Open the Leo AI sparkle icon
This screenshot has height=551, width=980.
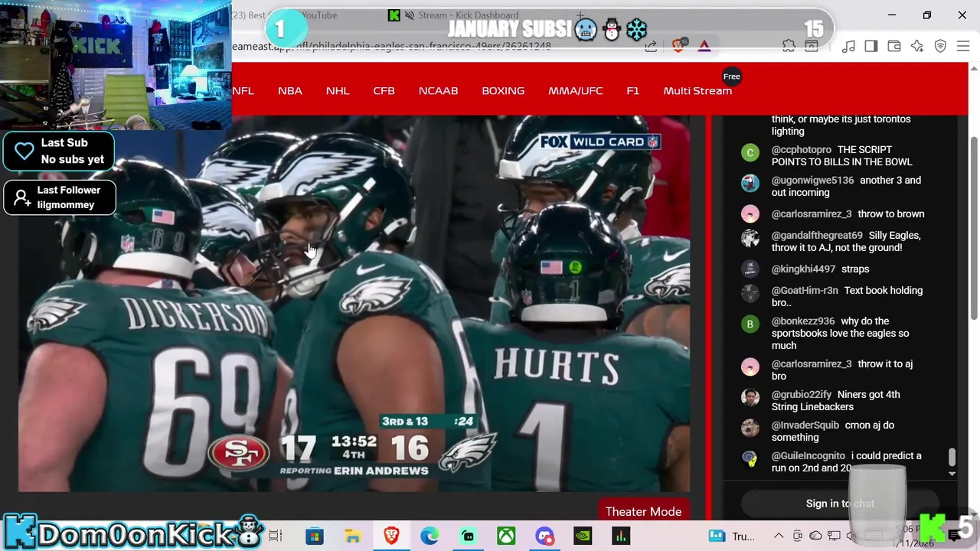917,47
